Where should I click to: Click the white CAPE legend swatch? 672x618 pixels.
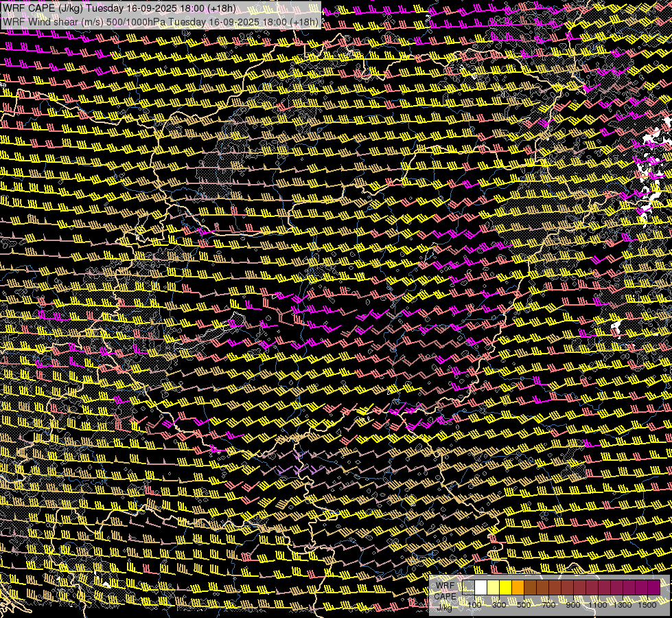481,588
